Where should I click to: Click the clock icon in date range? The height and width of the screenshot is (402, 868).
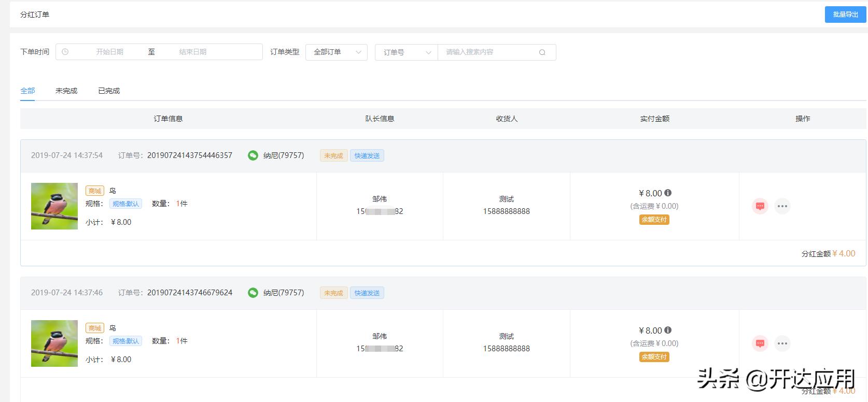click(65, 52)
